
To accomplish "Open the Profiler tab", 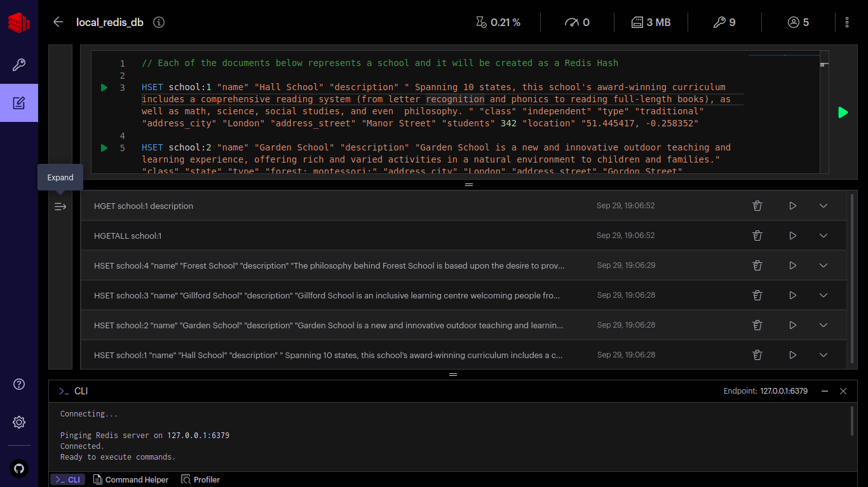I will [200, 479].
